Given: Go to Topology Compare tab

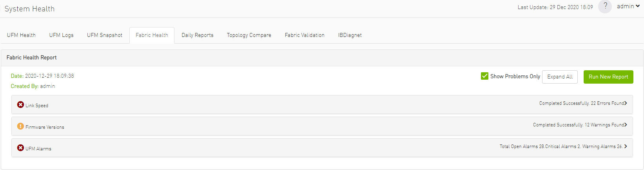Looking at the screenshot, I should point(249,35).
